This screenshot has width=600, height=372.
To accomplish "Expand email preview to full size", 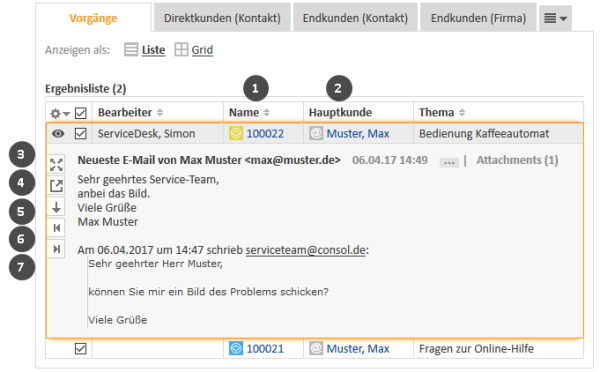I will [x=56, y=165].
